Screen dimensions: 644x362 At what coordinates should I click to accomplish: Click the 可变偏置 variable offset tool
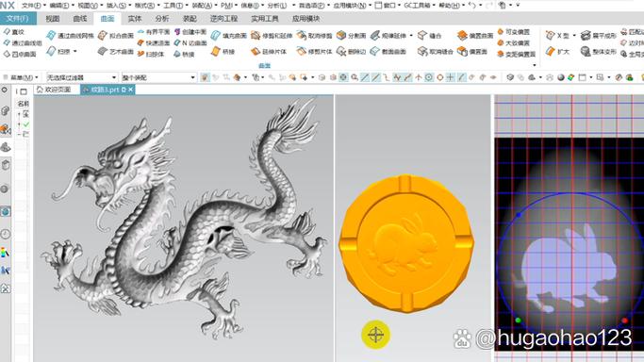pyautogui.click(x=513, y=32)
